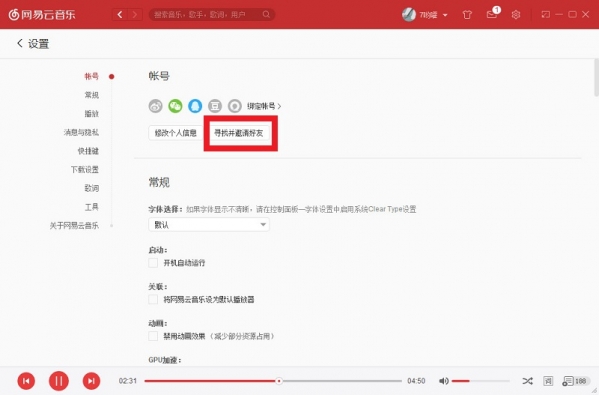This screenshot has width=599, height=395.
Task: Toggle the desktop lyrics icon
Action: (x=548, y=381)
